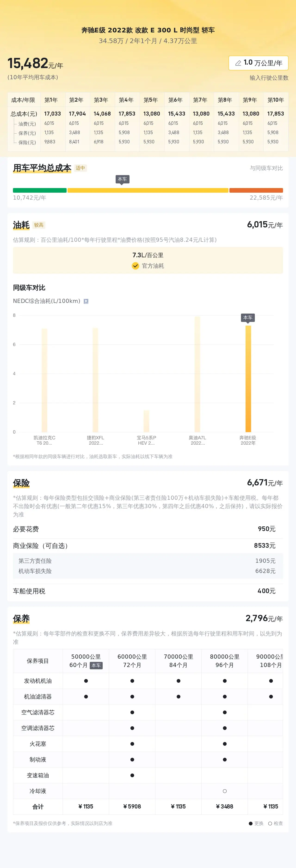This screenshot has width=296, height=868.
Task: Tap the first-year insurance value 9,883
Action: (50, 142)
